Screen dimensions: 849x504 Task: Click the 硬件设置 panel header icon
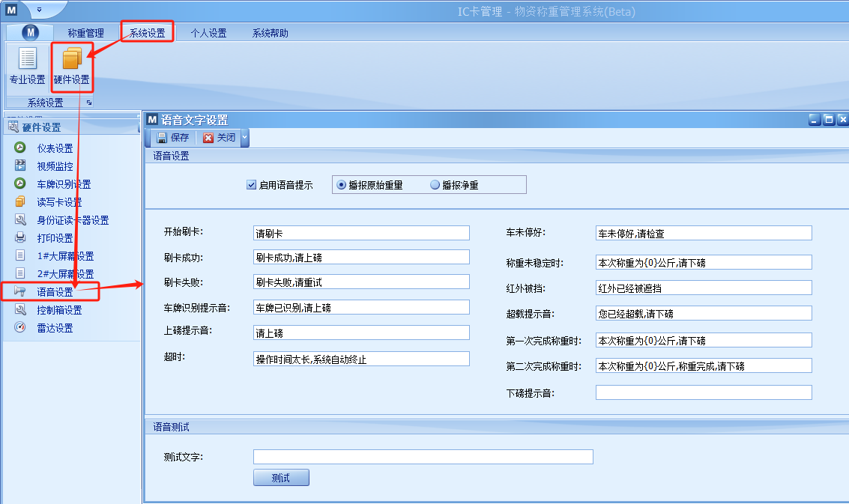click(x=13, y=127)
